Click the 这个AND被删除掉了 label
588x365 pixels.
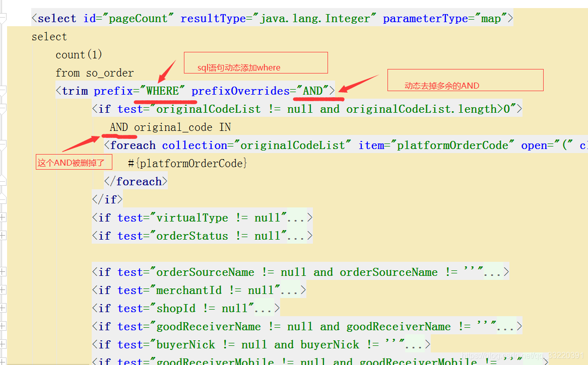click(74, 162)
